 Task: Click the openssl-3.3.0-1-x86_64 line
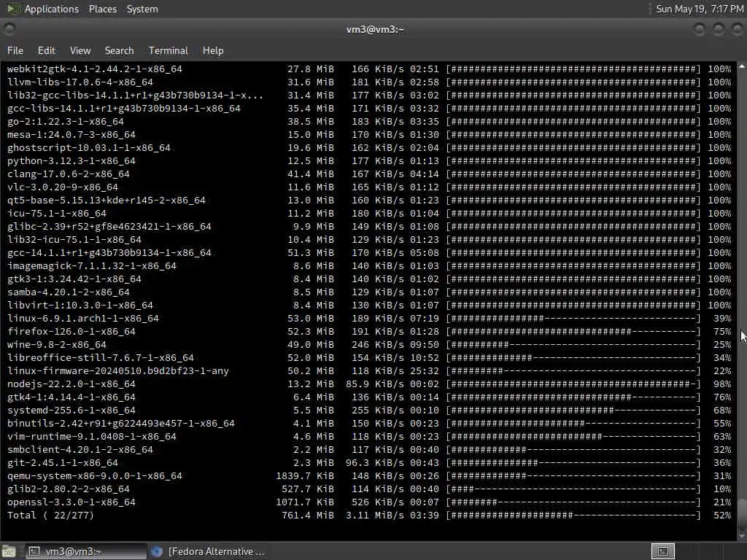(369, 502)
